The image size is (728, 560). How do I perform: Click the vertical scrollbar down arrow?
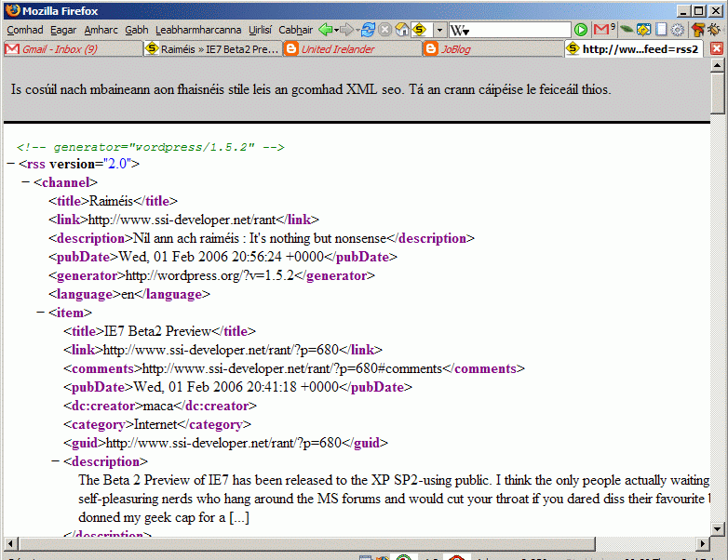click(718, 528)
